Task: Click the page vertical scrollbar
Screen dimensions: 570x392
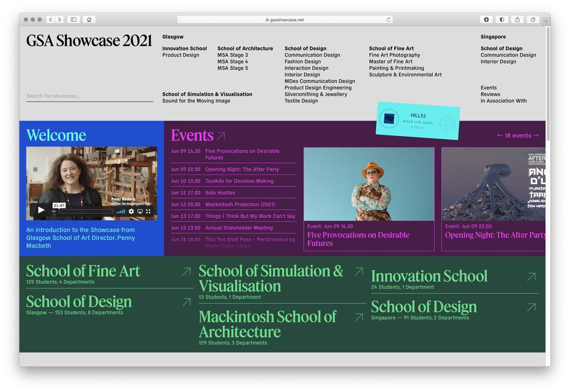Action: 548,83
